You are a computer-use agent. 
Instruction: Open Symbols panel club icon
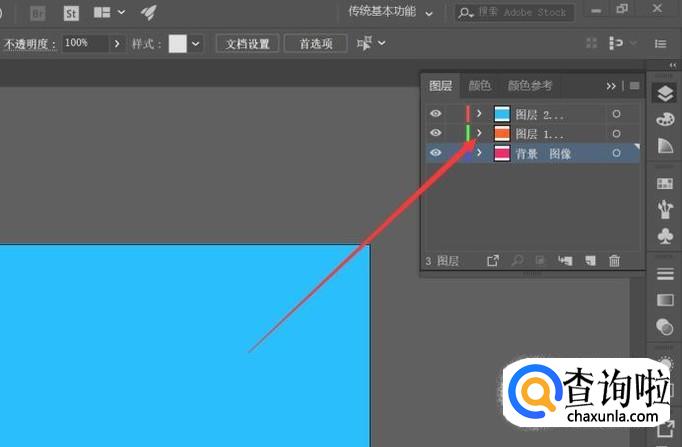[665, 236]
